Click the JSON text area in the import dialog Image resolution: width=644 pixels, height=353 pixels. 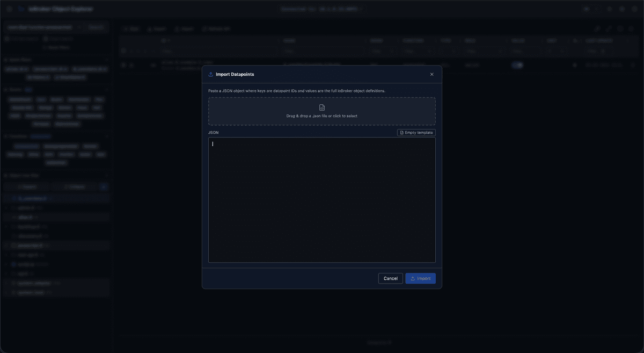pos(322,200)
